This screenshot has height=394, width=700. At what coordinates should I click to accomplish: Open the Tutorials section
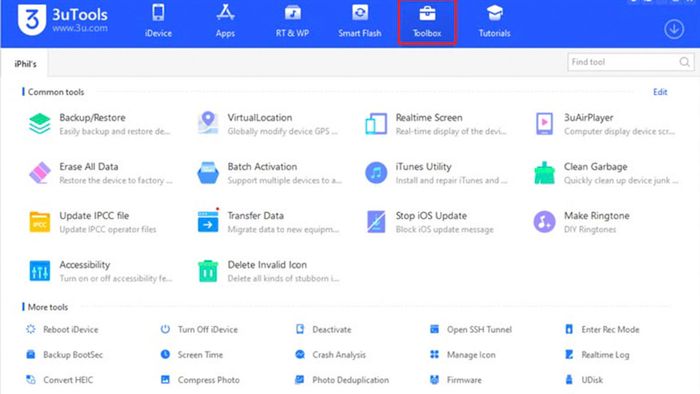[x=494, y=21]
